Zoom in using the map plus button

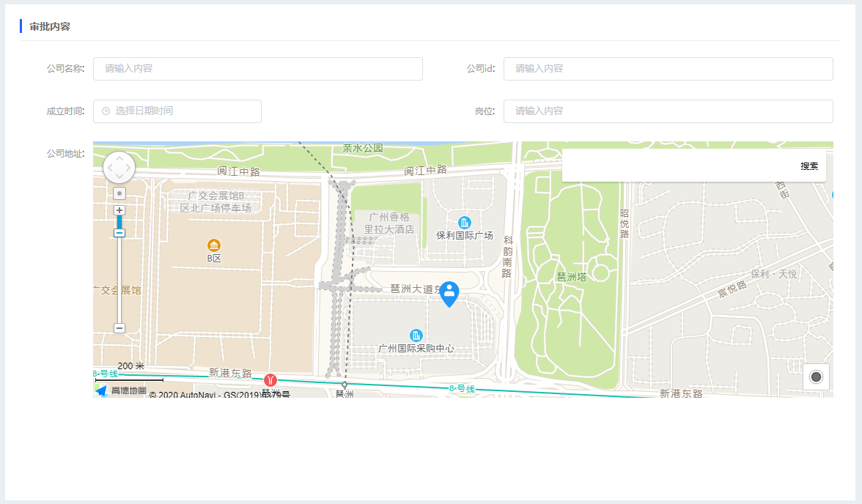pos(119,210)
